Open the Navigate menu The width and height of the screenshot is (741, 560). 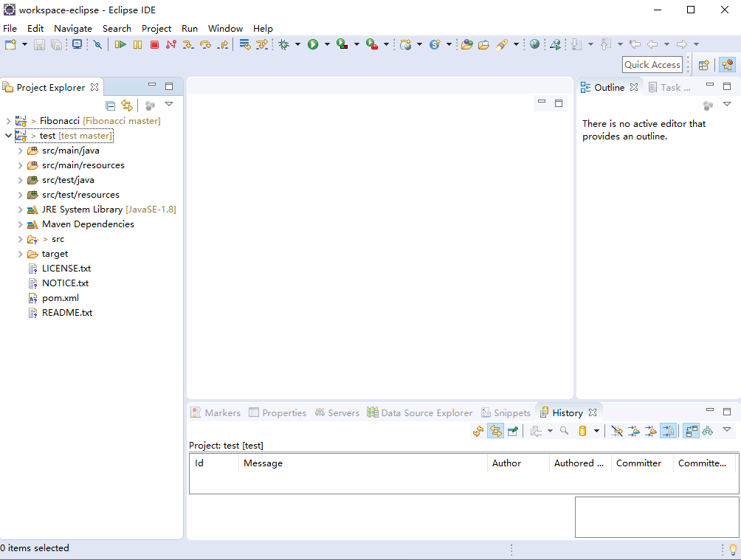[x=73, y=28]
